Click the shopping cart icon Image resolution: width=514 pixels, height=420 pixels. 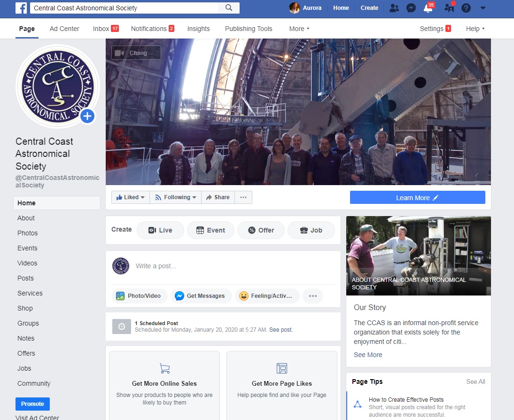[164, 368]
